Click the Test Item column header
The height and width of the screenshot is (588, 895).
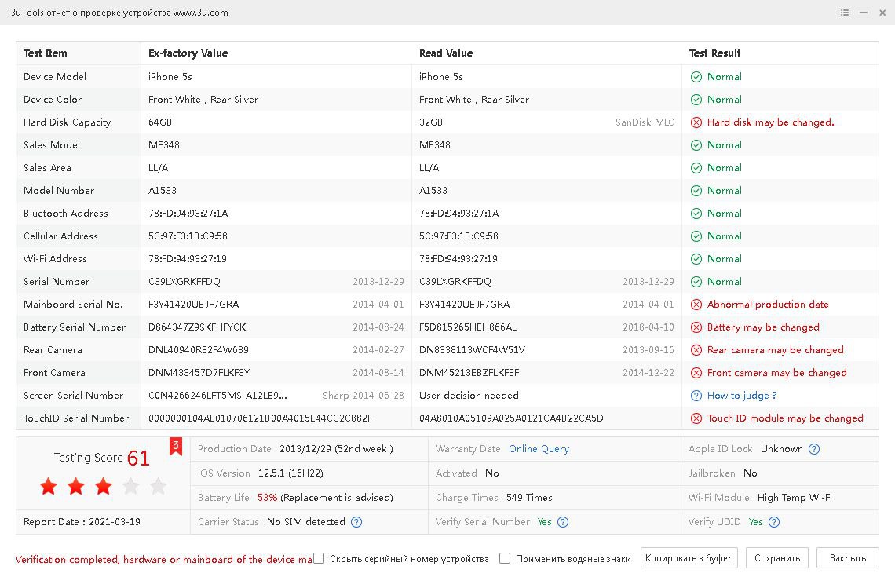[45, 53]
